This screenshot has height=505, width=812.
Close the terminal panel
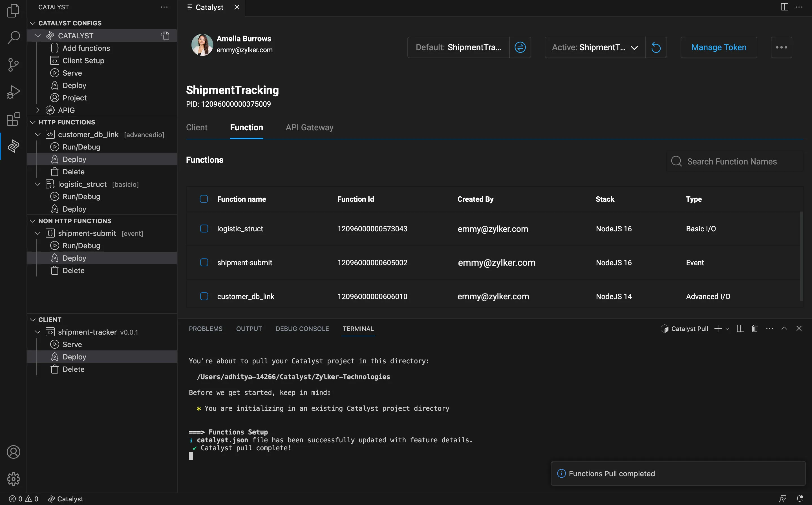click(x=799, y=329)
